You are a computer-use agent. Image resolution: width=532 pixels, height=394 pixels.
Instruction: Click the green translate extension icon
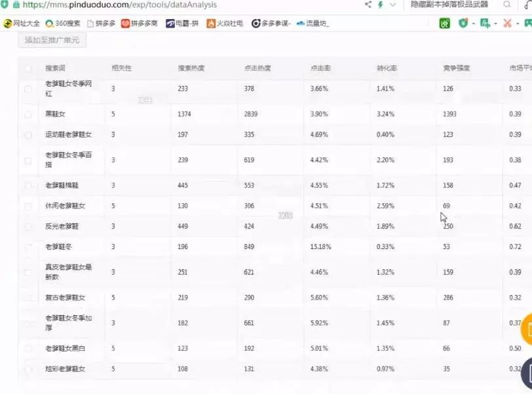coord(485,23)
